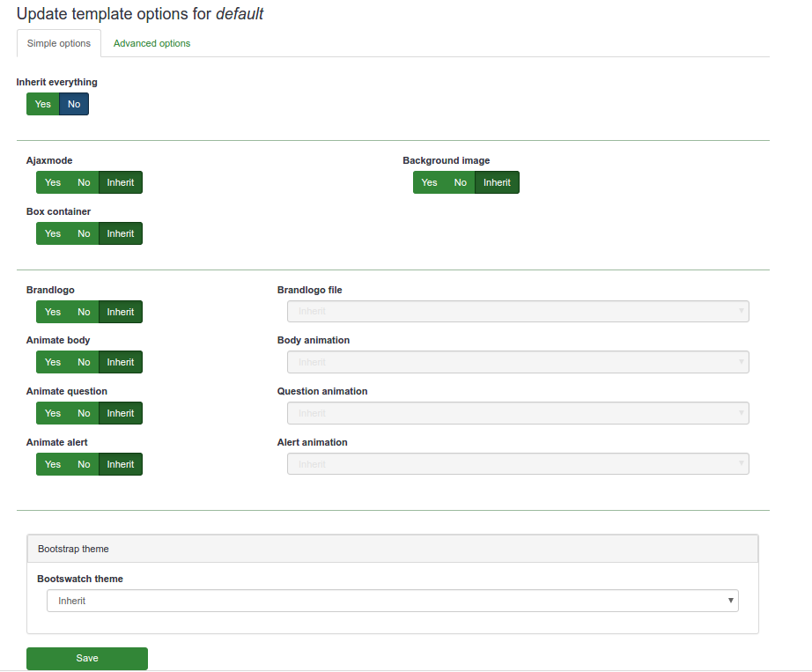The width and height of the screenshot is (812, 672).
Task: Click the Save button
Action: tap(87, 658)
